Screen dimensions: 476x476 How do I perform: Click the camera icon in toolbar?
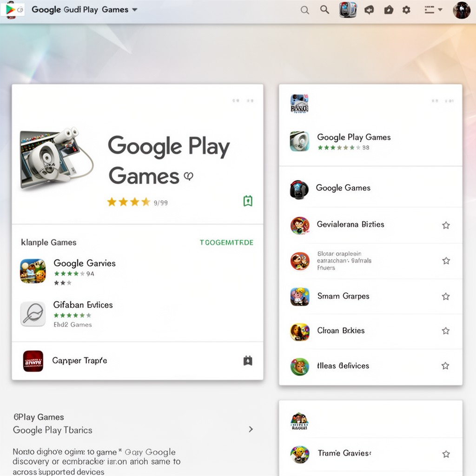pyautogui.click(x=389, y=10)
